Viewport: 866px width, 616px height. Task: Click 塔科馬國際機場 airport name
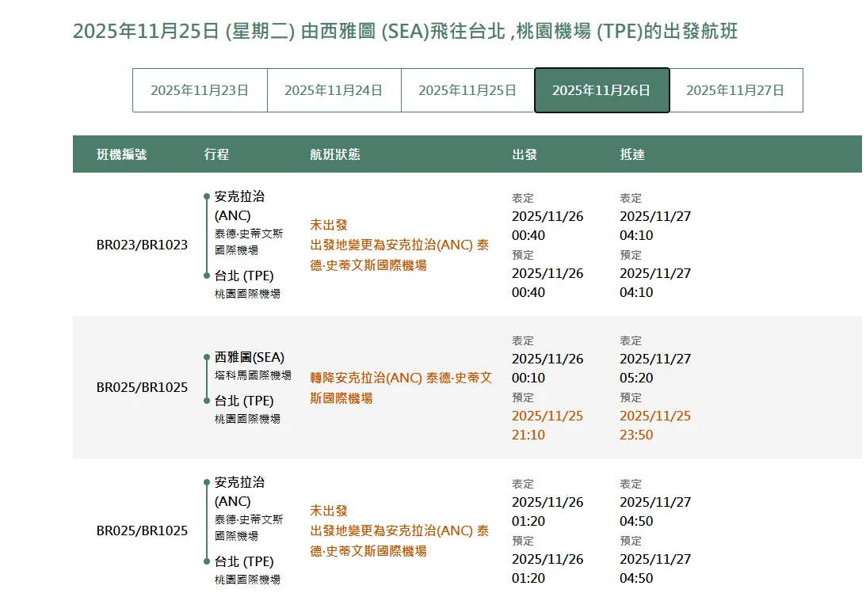click(253, 375)
